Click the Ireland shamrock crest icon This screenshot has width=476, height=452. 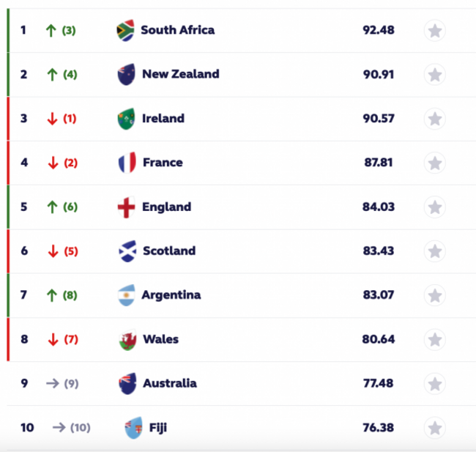[x=126, y=119]
